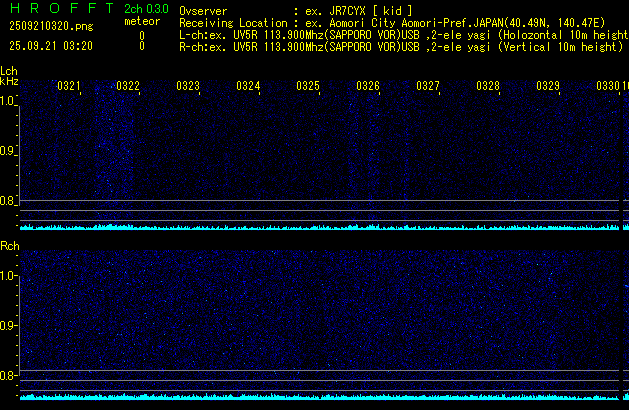This screenshot has height=410, width=629.
Task: Click the Lch channel label
Action: pos(9,71)
